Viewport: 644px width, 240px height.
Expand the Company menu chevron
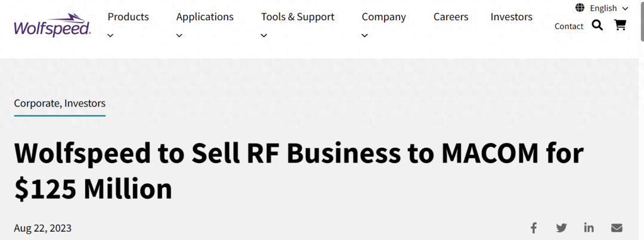[x=364, y=35]
